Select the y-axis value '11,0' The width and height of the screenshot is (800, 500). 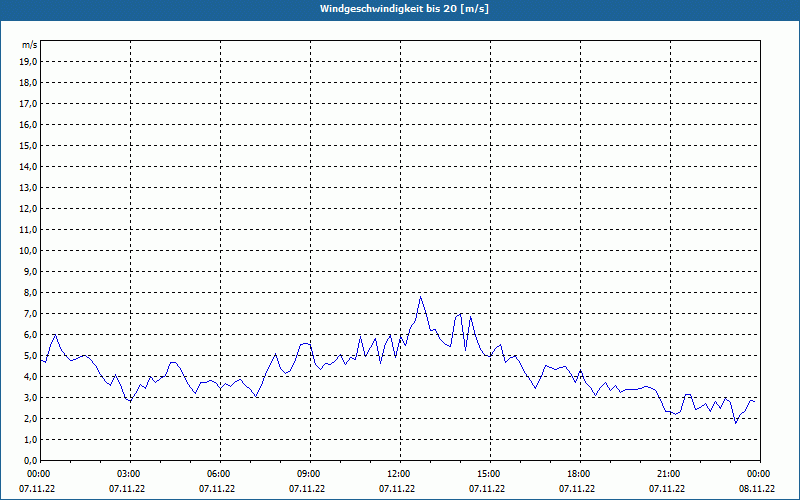[x=29, y=230]
